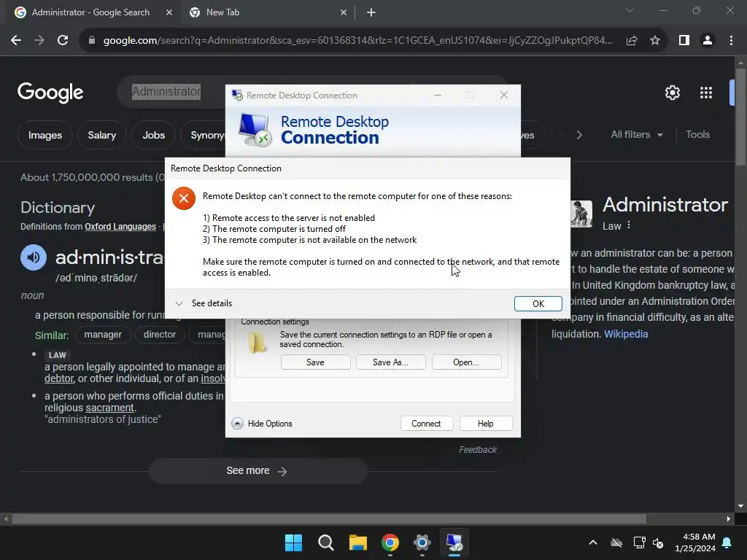Click muted volume tray icon
The width and height of the screenshot is (747, 560).
[x=658, y=542]
